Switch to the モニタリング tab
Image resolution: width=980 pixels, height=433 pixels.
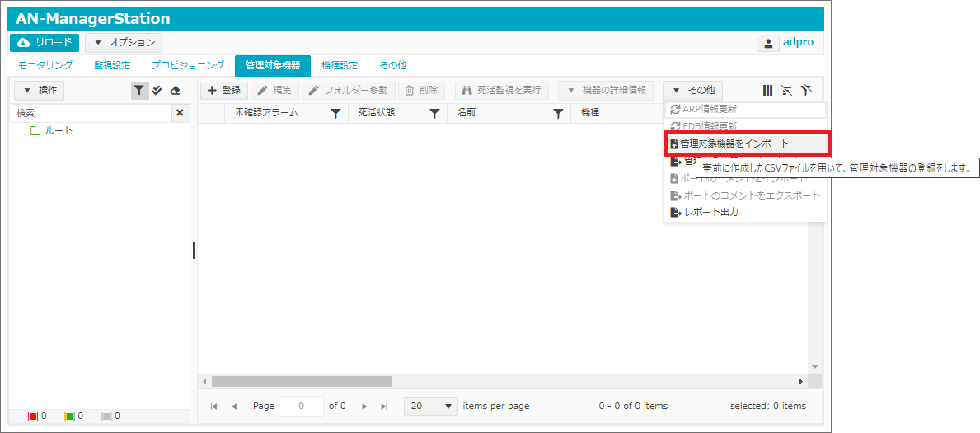(x=45, y=65)
